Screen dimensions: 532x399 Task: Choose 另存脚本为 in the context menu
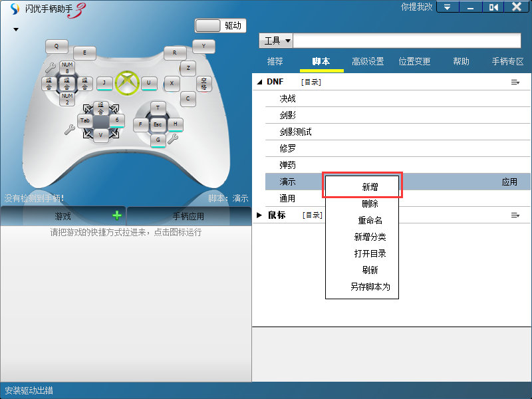[x=362, y=287]
